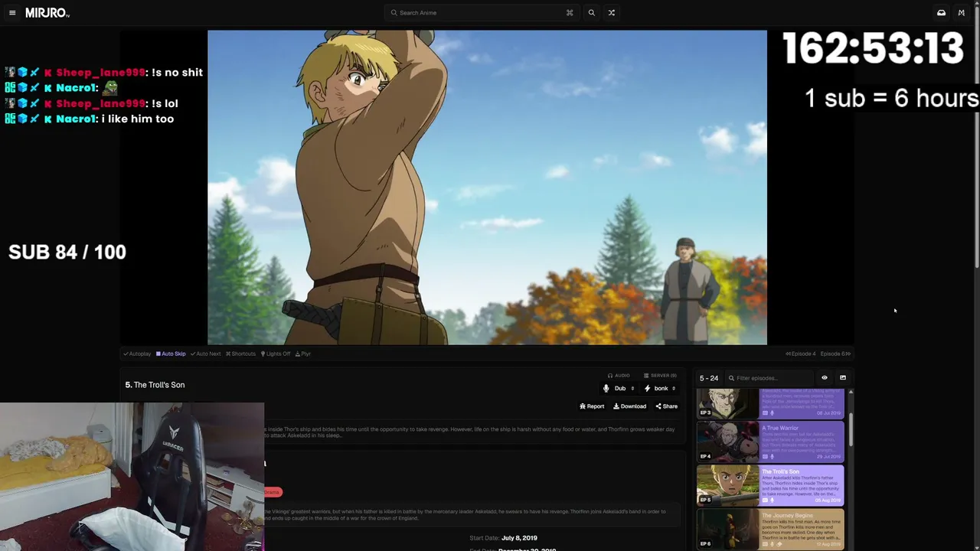Open the 5 - 24 episode range selector
980x551 pixels.
click(x=709, y=378)
